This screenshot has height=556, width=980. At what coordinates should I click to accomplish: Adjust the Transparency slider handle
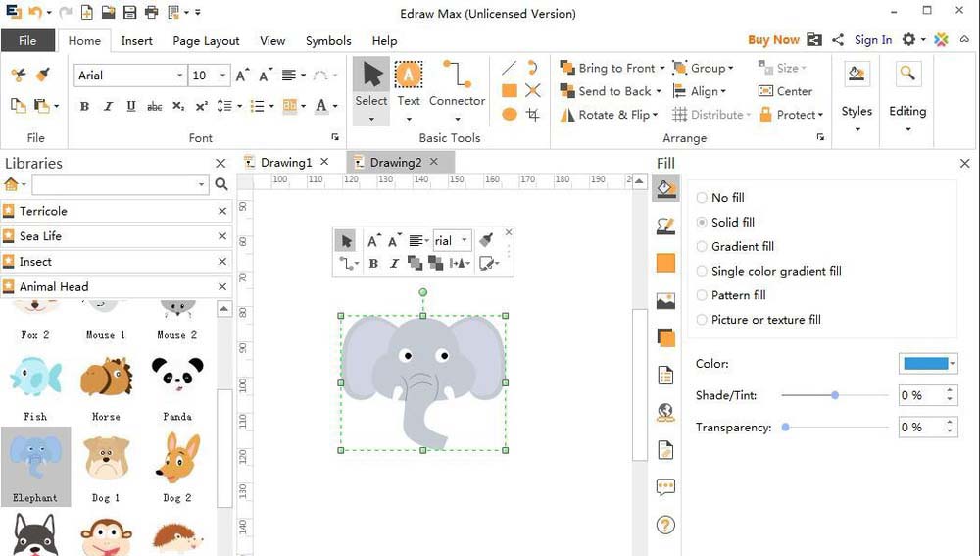tap(786, 428)
